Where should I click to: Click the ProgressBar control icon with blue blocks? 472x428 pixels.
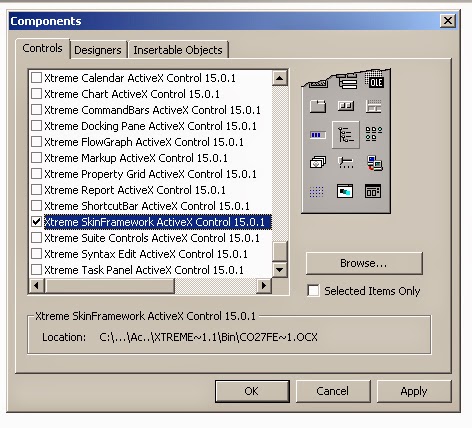coord(317,135)
